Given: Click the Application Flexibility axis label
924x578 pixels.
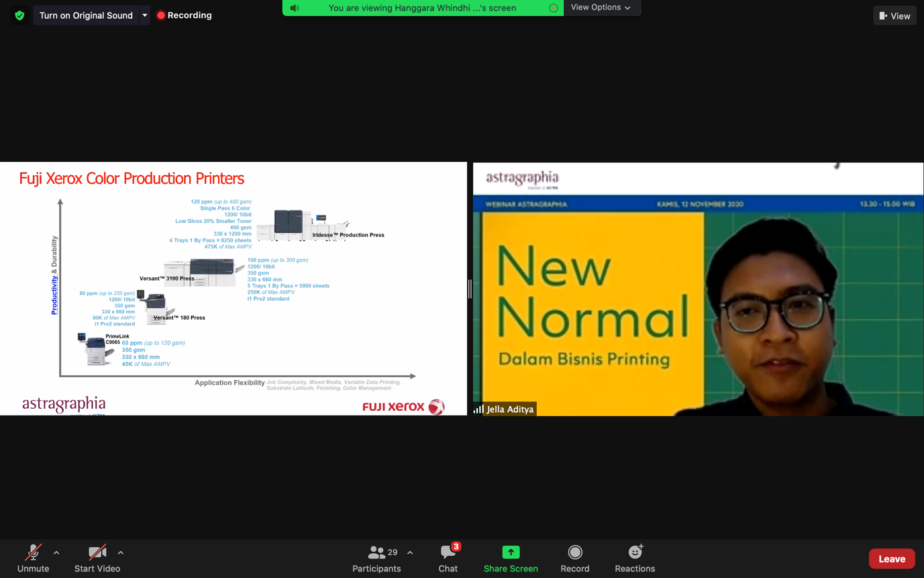Looking at the screenshot, I should click(229, 383).
